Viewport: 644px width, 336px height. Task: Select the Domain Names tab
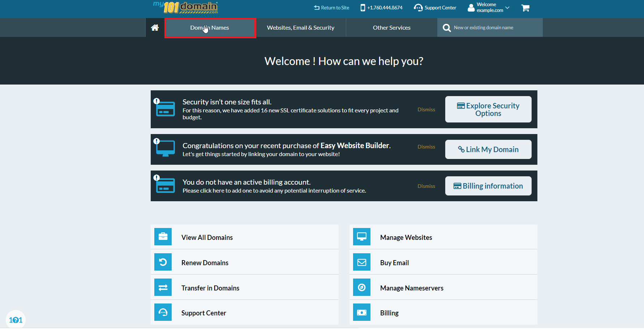click(210, 27)
